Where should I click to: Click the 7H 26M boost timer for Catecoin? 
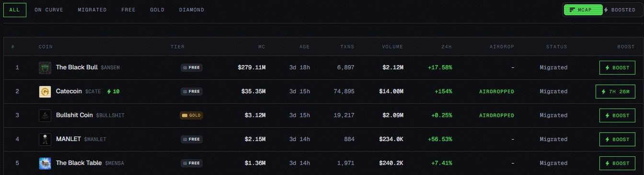click(x=615, y=91)
